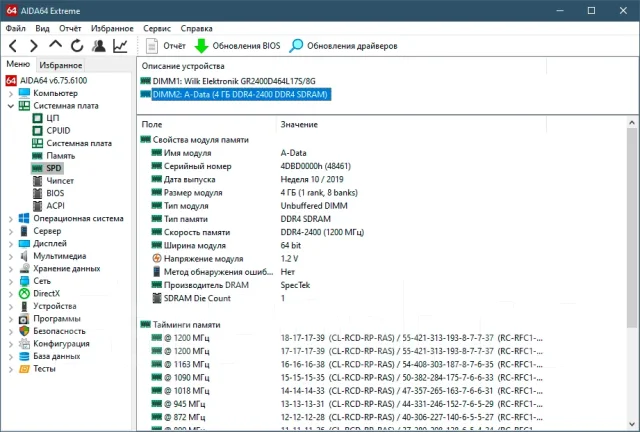The width and height of the screenshot is (640, 432).
Task: Go forward with the right arrow
Action: pos(34,46)
